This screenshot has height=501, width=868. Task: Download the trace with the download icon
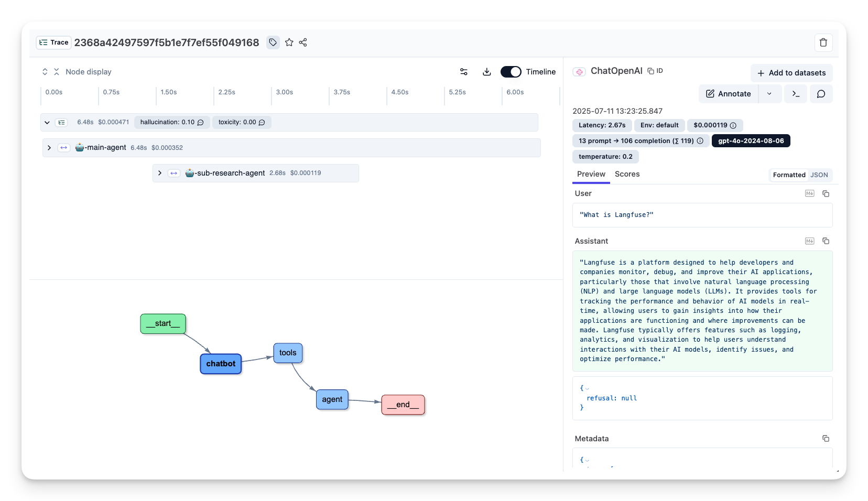(x=487, y=72)
